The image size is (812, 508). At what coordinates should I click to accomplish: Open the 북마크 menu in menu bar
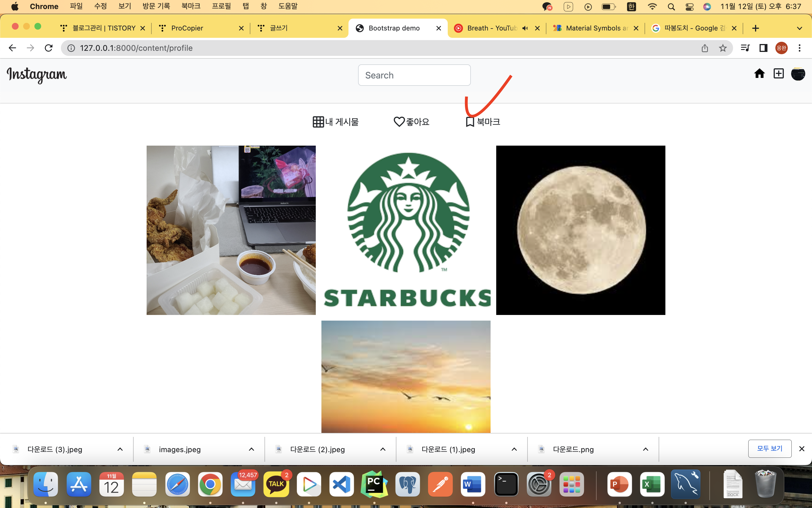click(191, 6)
